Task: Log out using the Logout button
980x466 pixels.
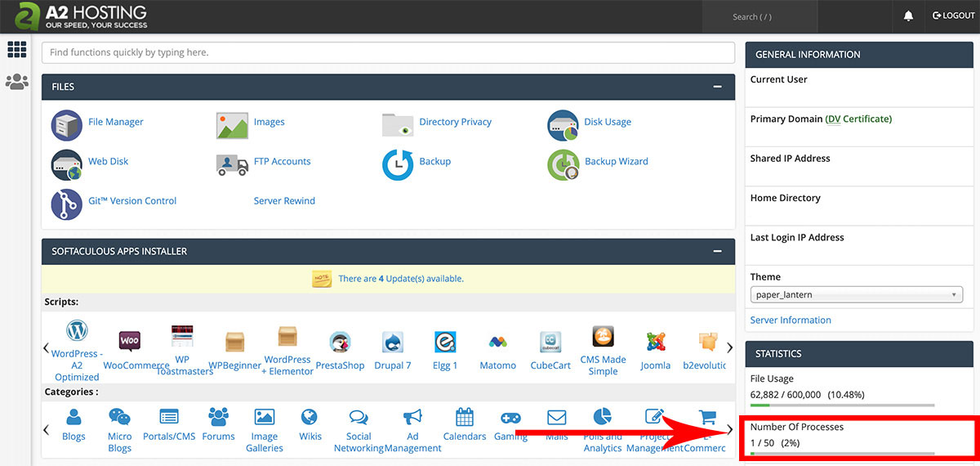Action: click(x=954, y=16)
